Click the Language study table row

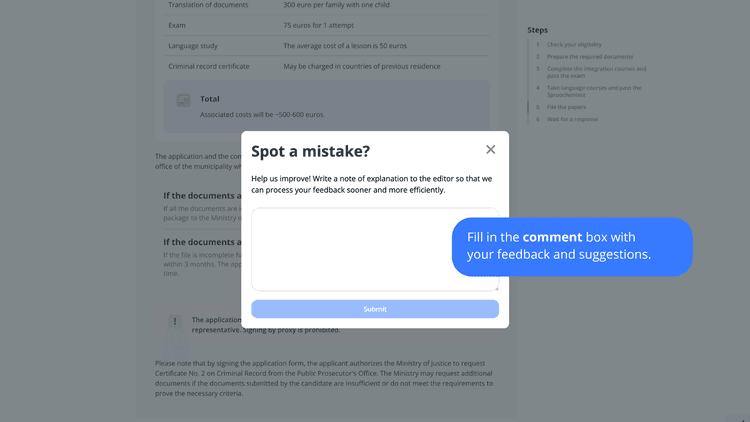(x=322, y=46)
